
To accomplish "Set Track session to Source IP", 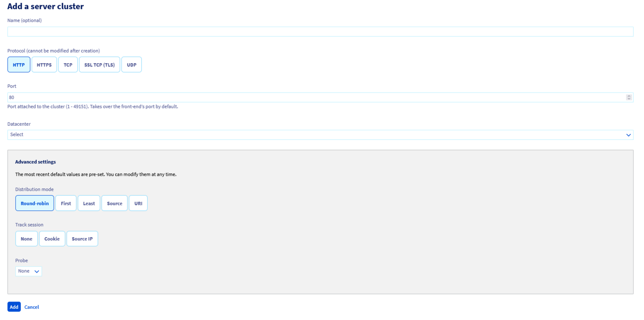I will 82,239.
